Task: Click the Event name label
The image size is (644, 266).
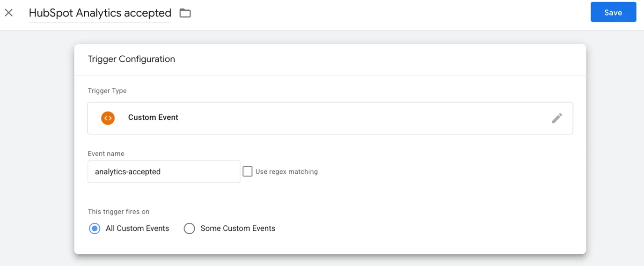Action: click(106, 154)
